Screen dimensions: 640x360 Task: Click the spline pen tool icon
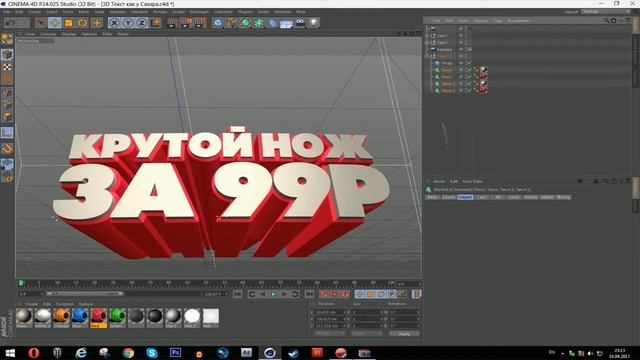click(232, 22)
